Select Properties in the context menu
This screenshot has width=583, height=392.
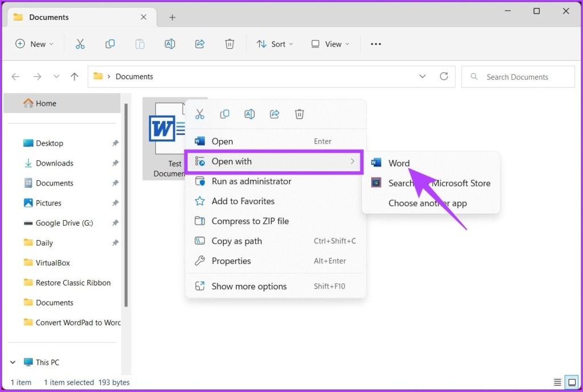(x=231, y=261)
